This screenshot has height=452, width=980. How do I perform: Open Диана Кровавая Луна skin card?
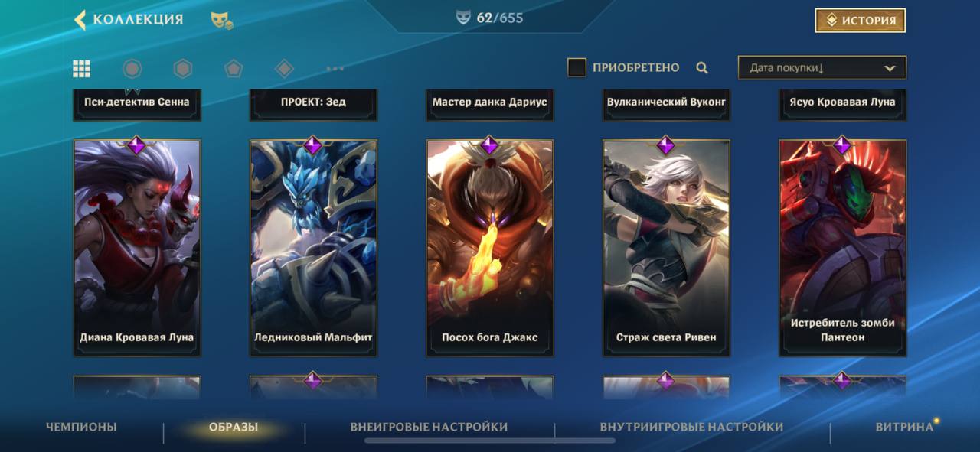coord(137,248)
